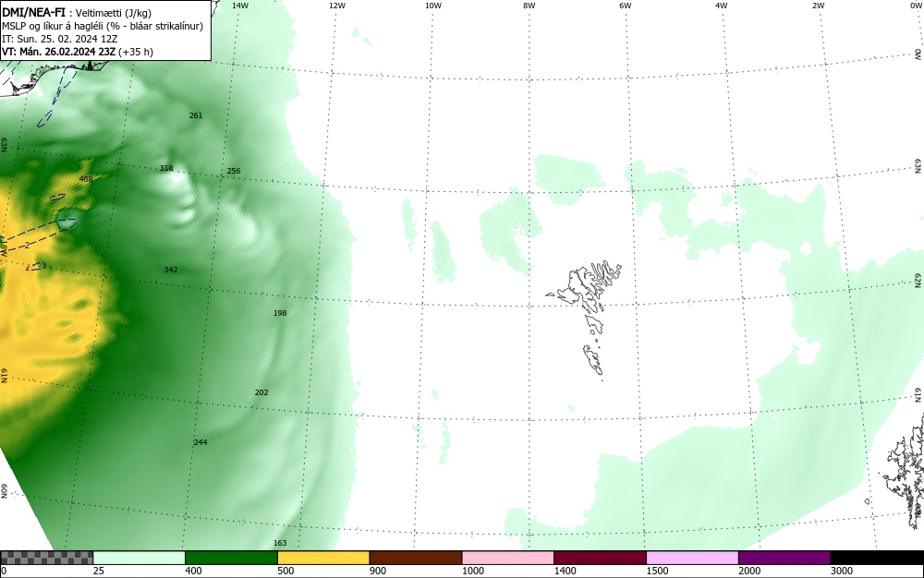Click the CAPE value 342
Viewport: 924px width, 578px height.
170,270
